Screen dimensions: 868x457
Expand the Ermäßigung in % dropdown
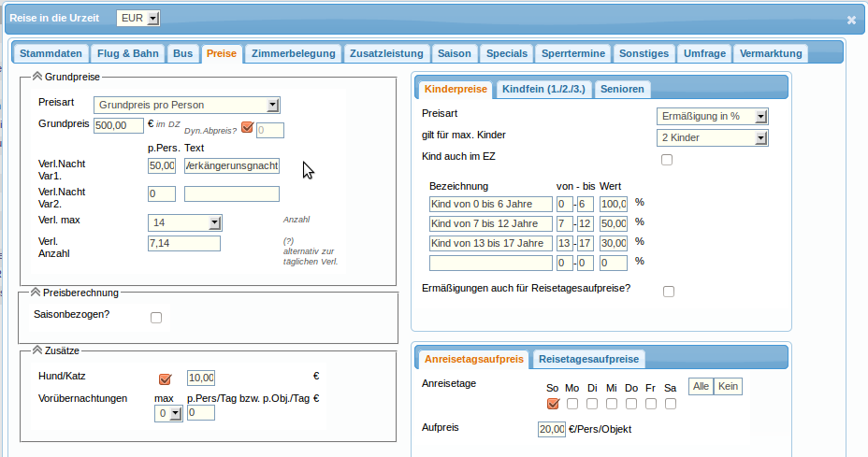[x=712, y=116]
